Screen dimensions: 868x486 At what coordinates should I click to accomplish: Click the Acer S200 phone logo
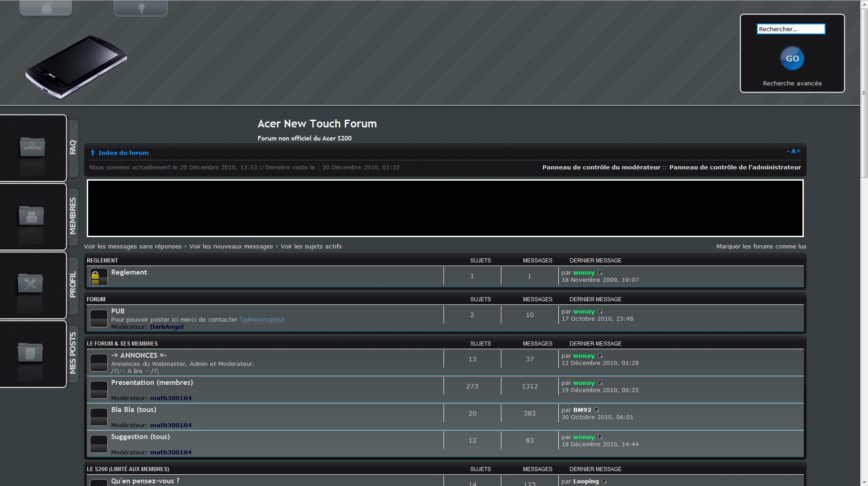[x=76, y=67]
